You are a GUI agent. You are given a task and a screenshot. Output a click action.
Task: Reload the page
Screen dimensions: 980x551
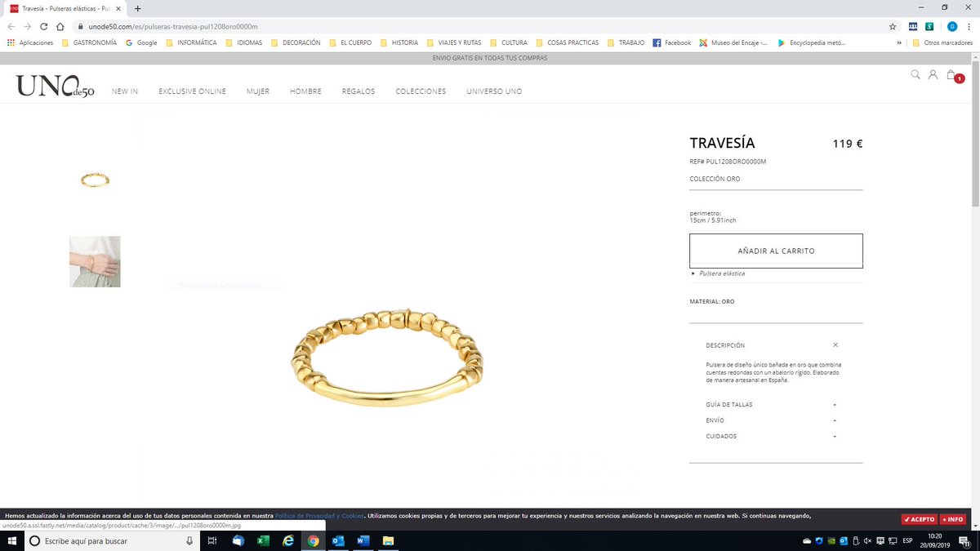[x=43, y=26]
